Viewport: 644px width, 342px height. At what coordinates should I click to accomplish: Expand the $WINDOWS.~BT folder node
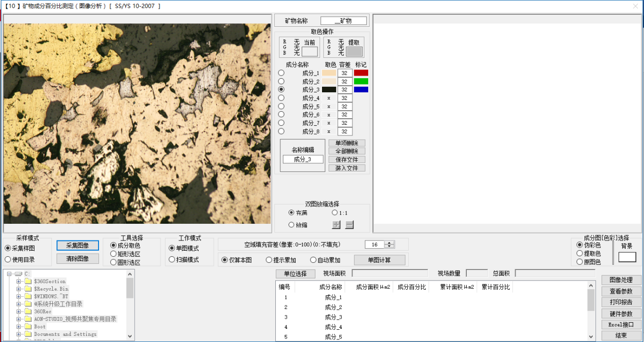[19, 296]
